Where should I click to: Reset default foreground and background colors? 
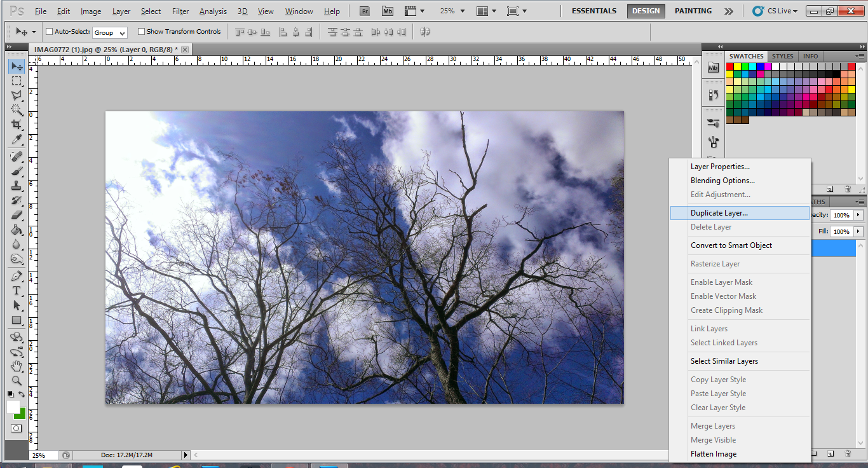click(x=10, y=395)
